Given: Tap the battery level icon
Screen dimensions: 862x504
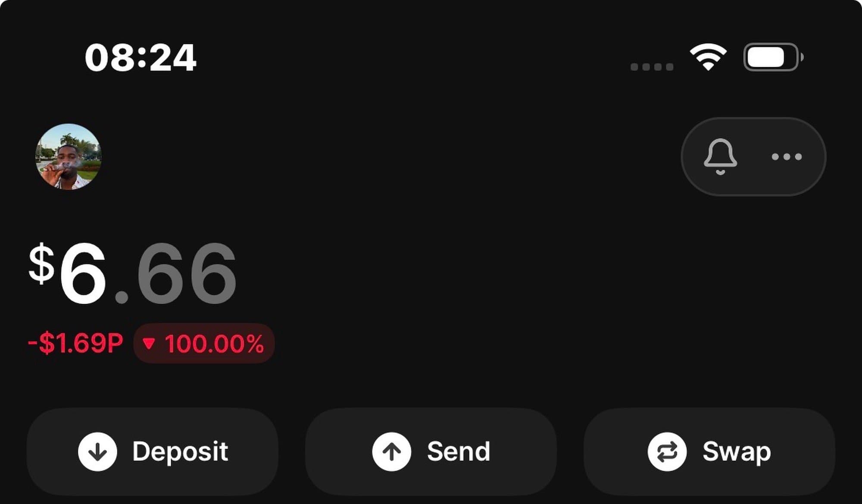Looking at the screenshot, I should tap(773, 57).
